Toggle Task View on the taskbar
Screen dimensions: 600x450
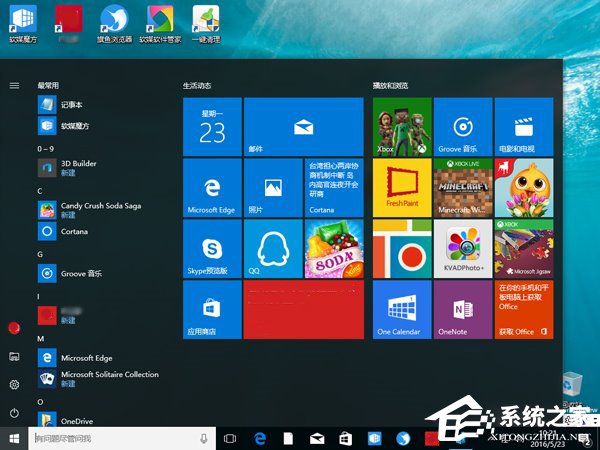230,438
